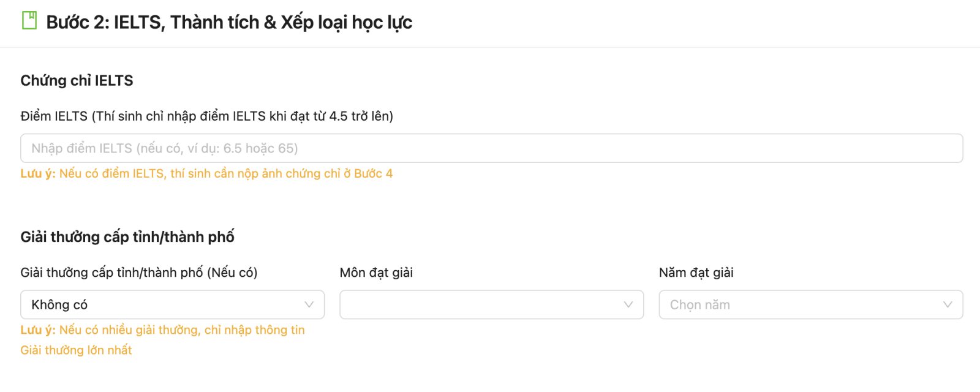Click the chevron arrow in the "Chọn năm" box
Viewport: 980px width, 392px height.
pyautogui.click(x=948, y=304)
